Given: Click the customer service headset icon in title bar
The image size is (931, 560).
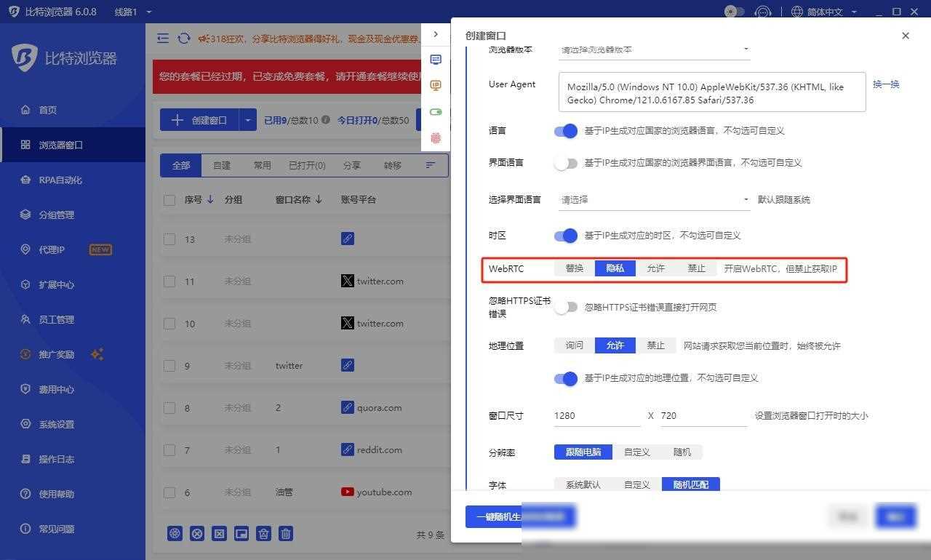Looking at the screenshot, I should point(762,12).
